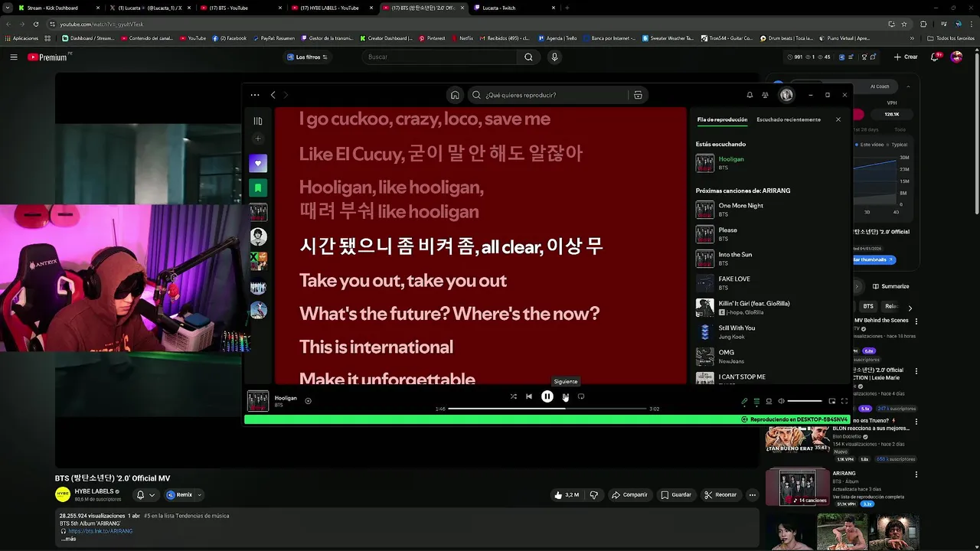Adjust the Spotify volume slider
This screenshot has width=980, height=551.
(805, 401)
